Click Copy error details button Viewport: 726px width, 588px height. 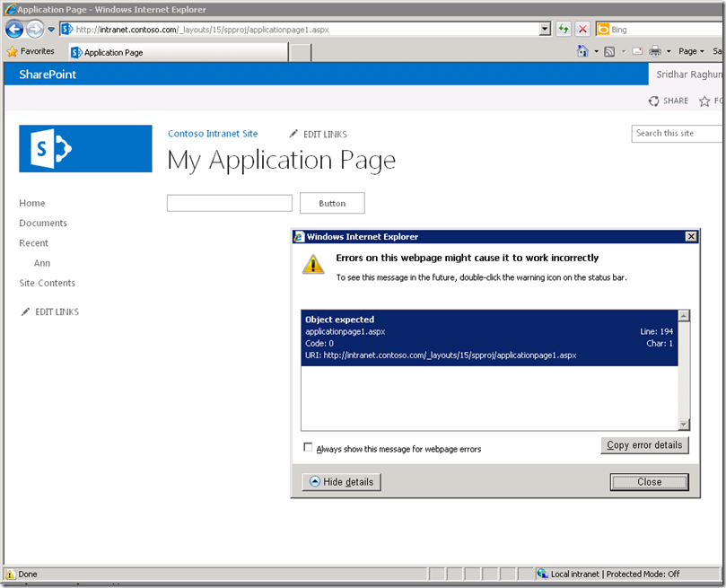(644, 445)
